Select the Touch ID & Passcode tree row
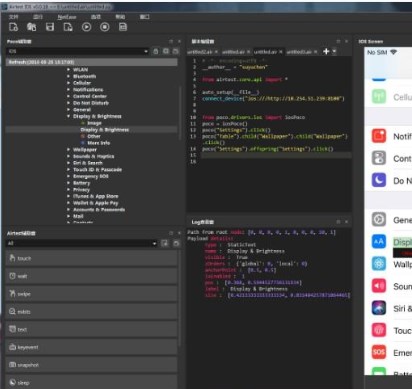This screenshot has height=389, width=412. pos(97,170)
